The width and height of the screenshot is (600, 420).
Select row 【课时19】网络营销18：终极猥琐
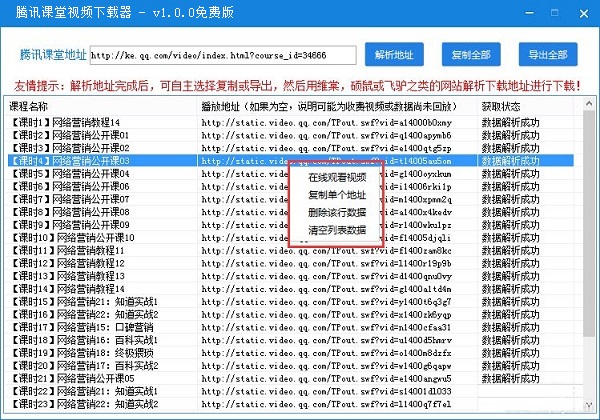pos(290,353)
